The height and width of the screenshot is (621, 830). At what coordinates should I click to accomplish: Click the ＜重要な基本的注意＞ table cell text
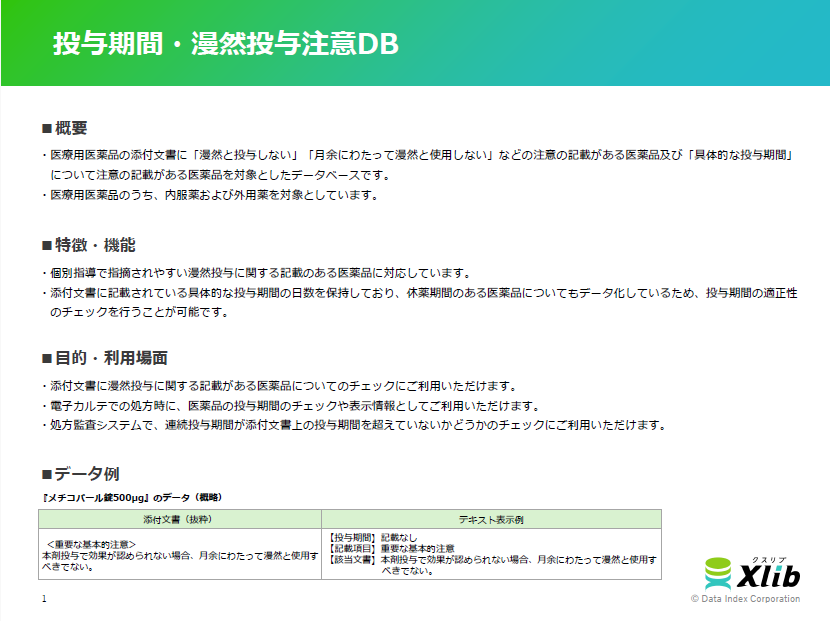click(91, 544)
